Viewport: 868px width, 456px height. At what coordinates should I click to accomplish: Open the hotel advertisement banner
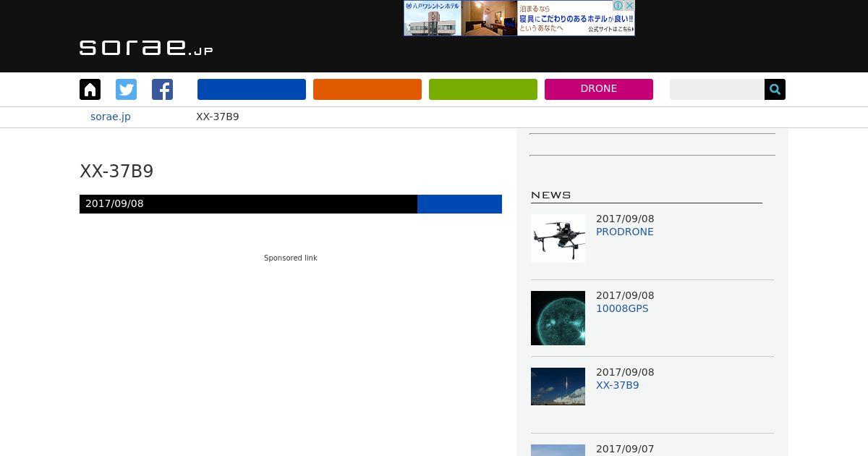click(x=519, y=18)
